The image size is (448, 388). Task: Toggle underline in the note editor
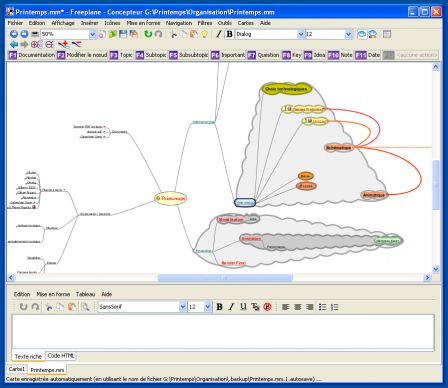coord(243,307)
